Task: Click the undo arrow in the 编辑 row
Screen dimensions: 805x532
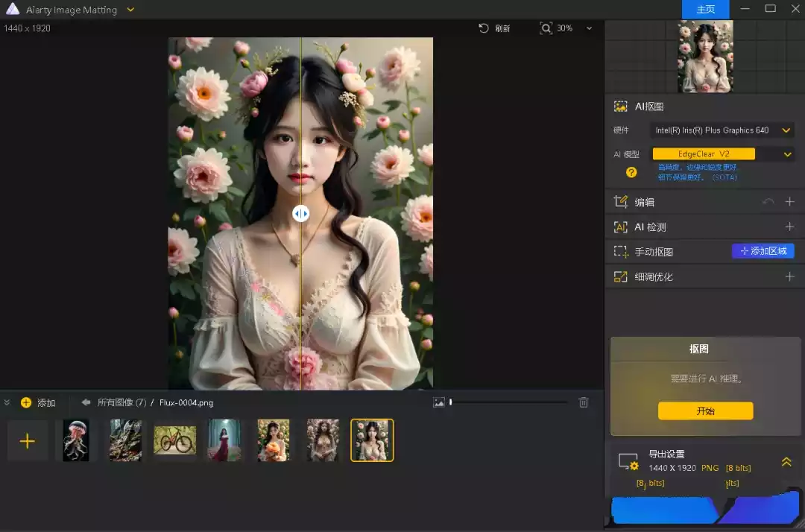Action: 768,202
